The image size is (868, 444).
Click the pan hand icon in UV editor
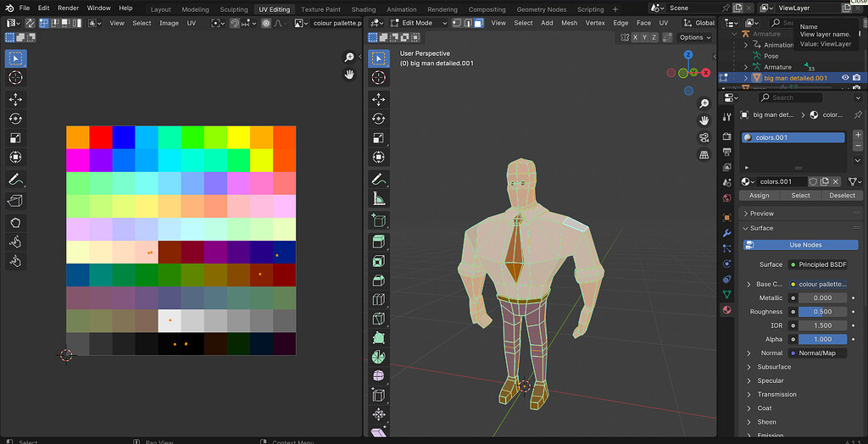point(348,75)
